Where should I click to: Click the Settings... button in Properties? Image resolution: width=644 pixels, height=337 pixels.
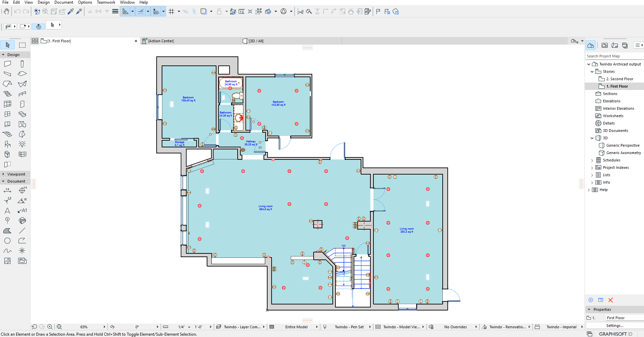[x=614, y=326]
